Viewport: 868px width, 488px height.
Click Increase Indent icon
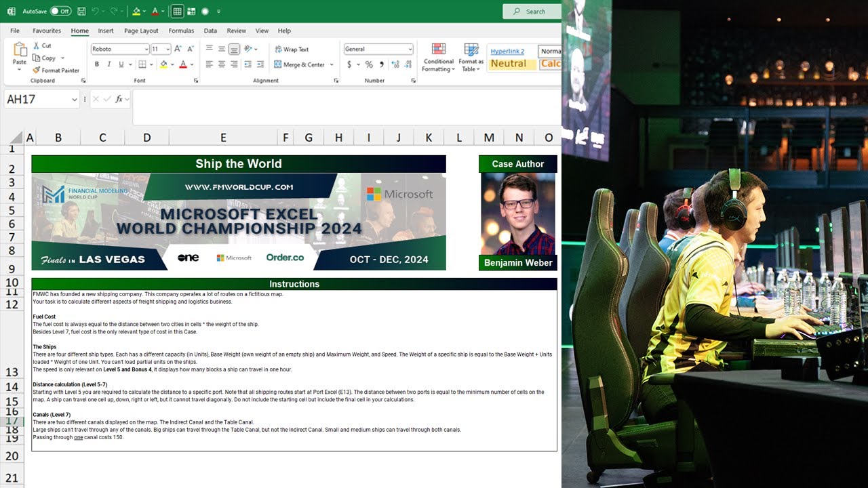click(260, 64)
